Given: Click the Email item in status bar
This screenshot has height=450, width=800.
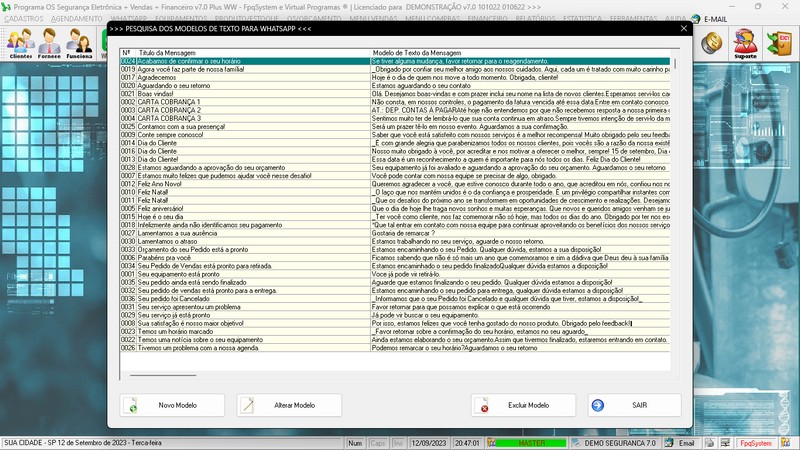Looking at the screenshot, I should (682, 443).
